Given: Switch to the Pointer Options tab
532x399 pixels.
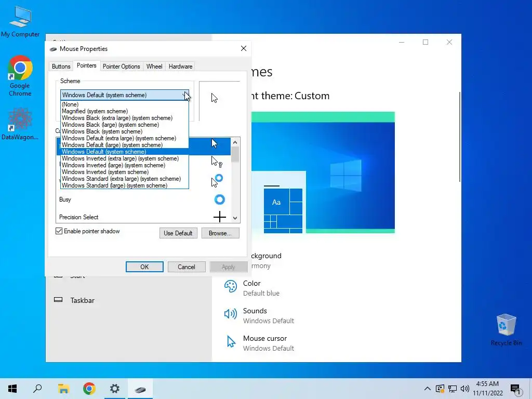Looking at the screenshot, I should 122,66.
